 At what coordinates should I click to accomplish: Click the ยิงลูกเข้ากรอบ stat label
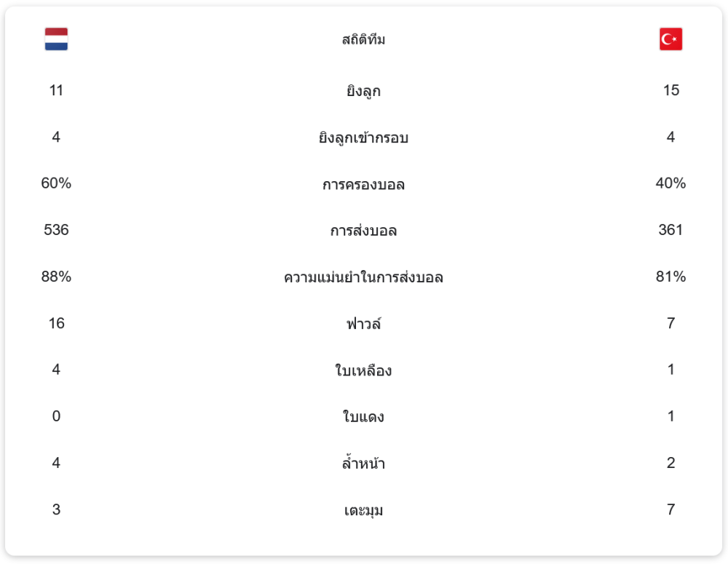click(x=363, y=138)
